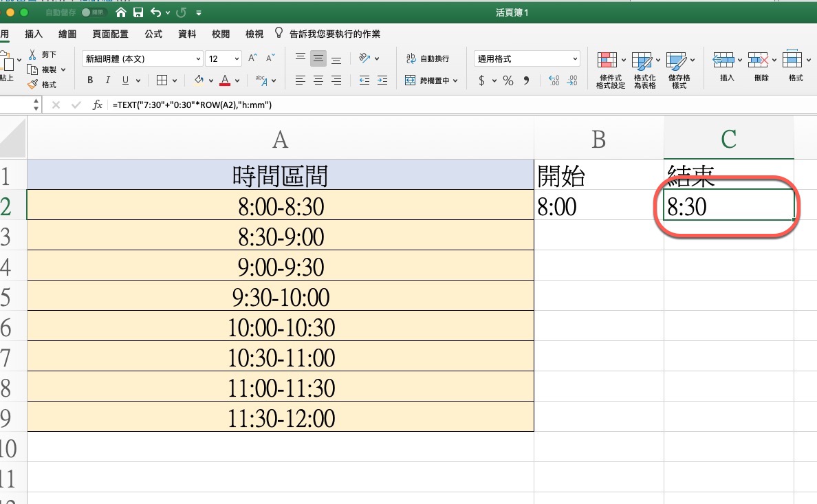817x504 pixels.
Task: Select the column A header
Action: (281, 139)
